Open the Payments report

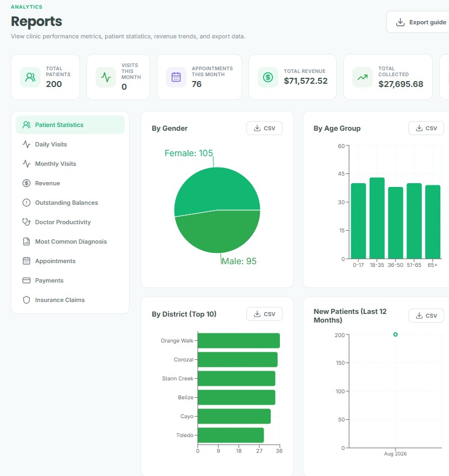(x=70, y=280)
